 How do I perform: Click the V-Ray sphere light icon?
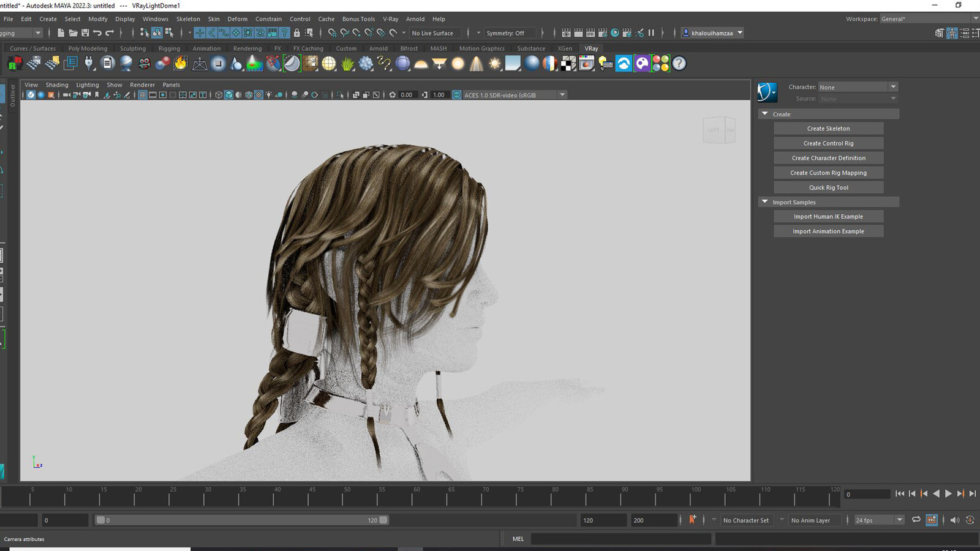tap(458, 63)
